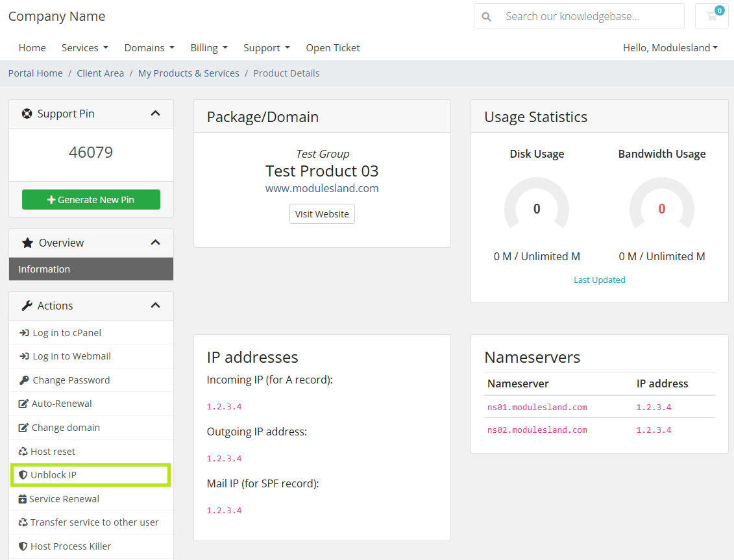Click the Log in to cPanel arrow icon
734x560 pixels.
[24, 333]
